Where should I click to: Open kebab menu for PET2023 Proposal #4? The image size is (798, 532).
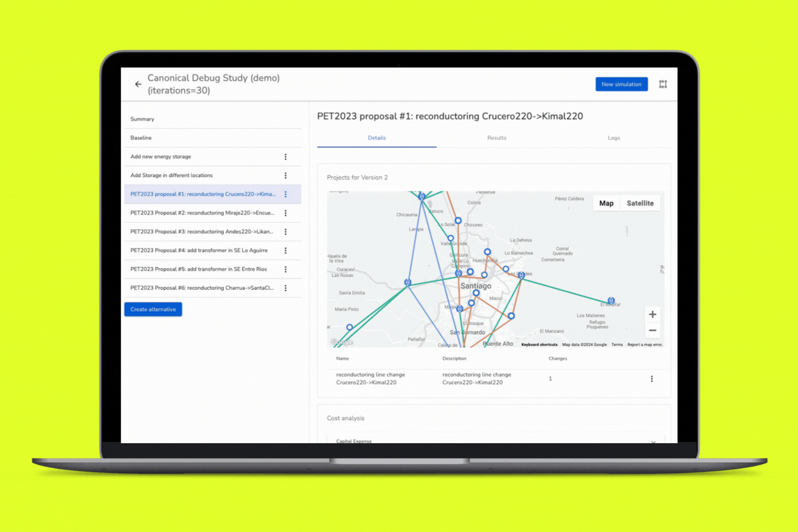pyautogui.click(x=285, y=250)
